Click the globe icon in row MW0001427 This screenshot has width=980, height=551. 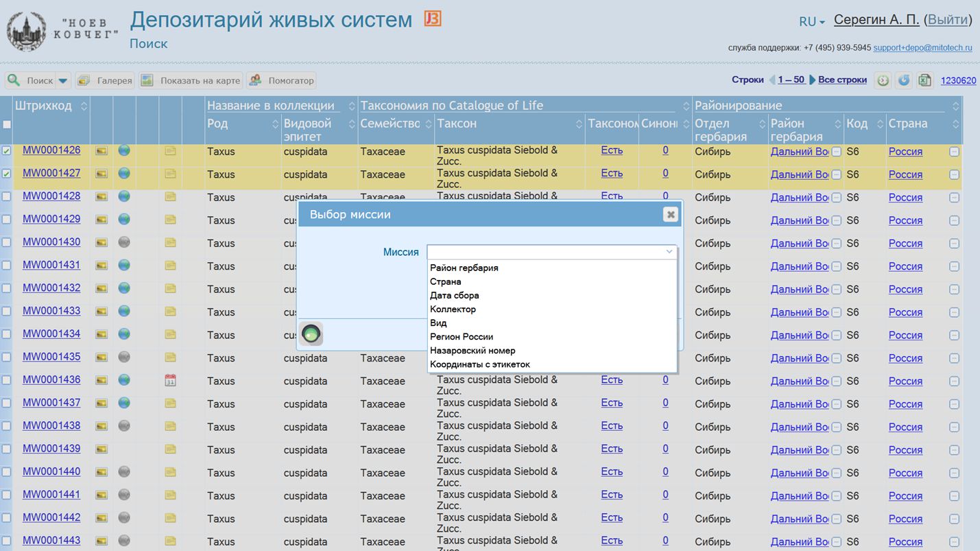[124, 174]
